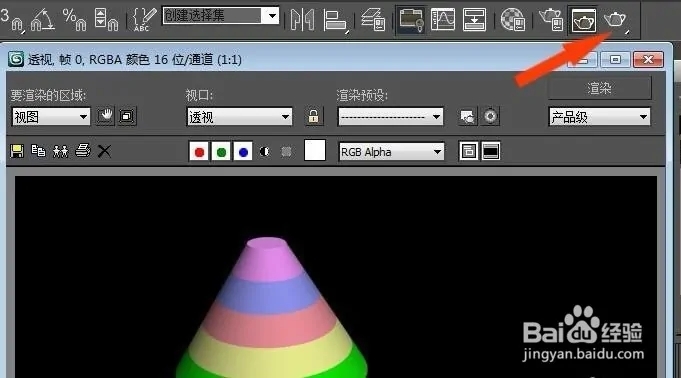Viewport: 681px width, 378px height.
Task: Clear the rendered image with the X icon
Action: (x=104, y=151)
